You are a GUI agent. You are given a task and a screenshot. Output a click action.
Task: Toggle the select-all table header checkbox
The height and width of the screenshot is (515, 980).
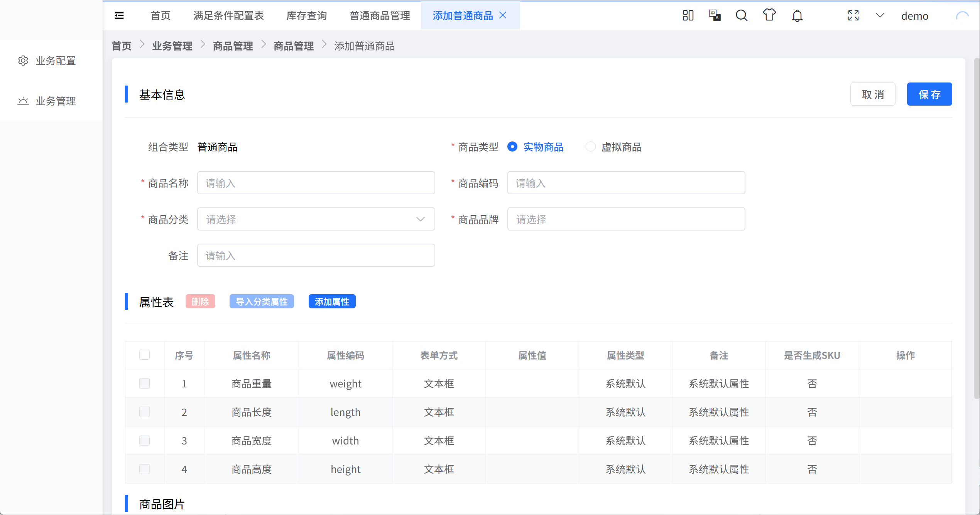pyautogui.click(x=144, y=355)
